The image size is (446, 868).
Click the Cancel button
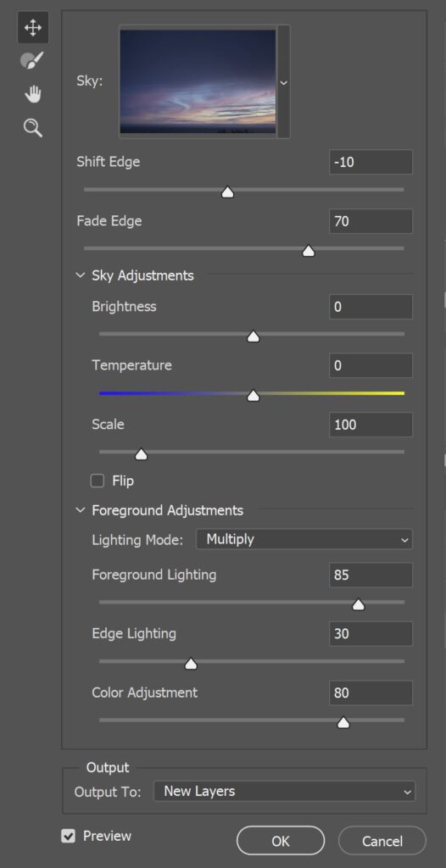point(382,841)
